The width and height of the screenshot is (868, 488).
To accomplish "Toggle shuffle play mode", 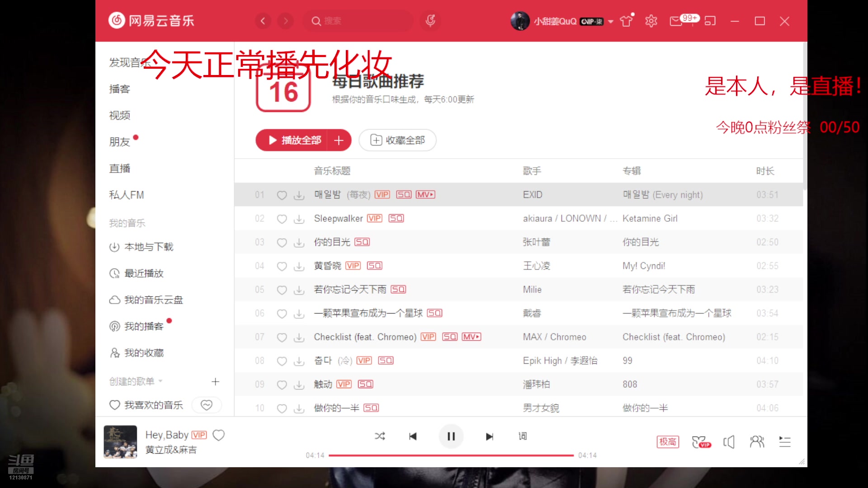I will pos(380,436).
